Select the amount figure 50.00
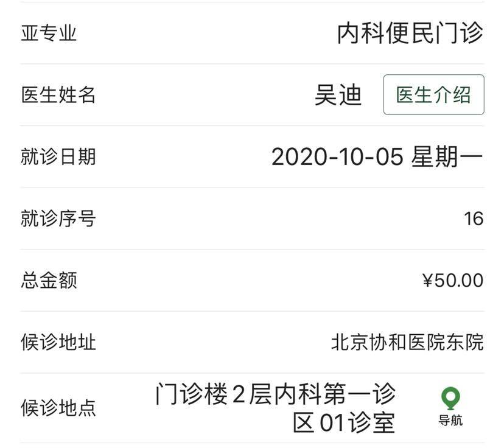 458,281
